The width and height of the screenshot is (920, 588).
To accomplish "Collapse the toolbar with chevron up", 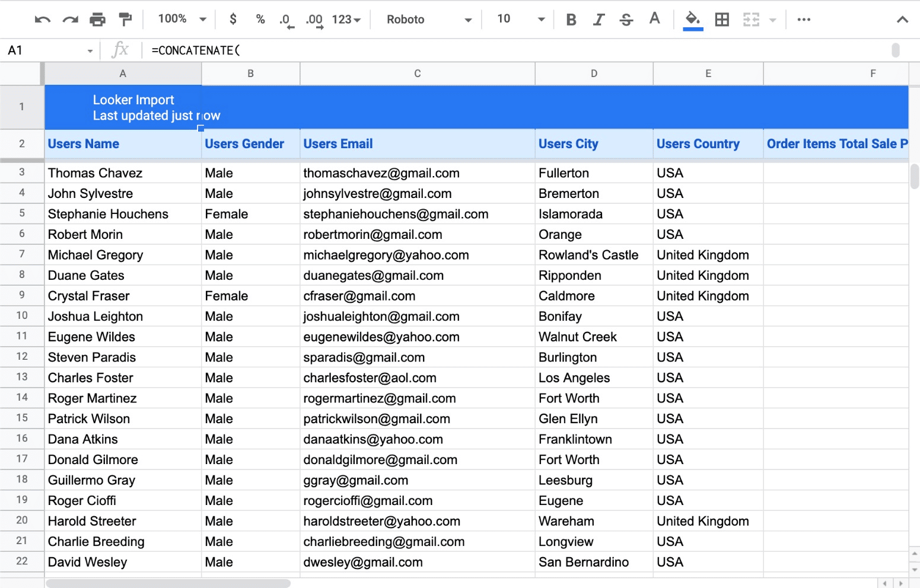I will (x=902, y=20).
